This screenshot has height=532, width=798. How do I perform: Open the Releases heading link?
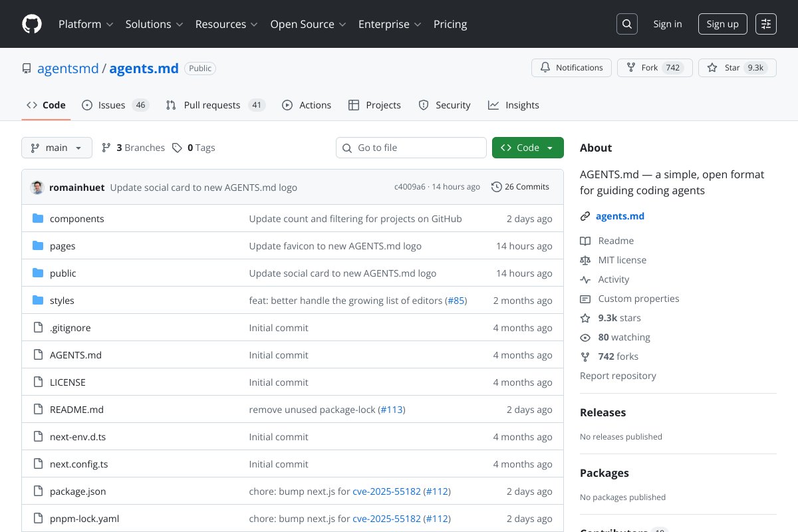pos(602,412)
